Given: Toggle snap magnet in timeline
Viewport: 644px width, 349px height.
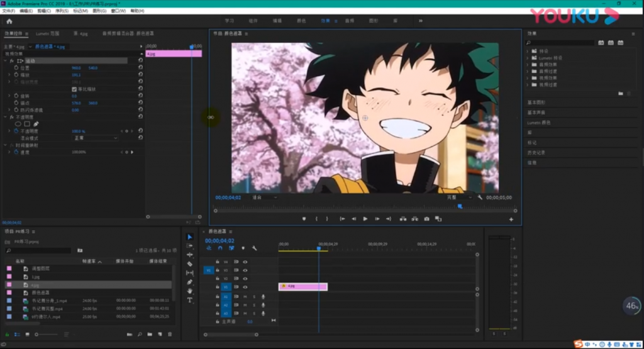Looking at the screenshot, I should (x=220, y=248).
